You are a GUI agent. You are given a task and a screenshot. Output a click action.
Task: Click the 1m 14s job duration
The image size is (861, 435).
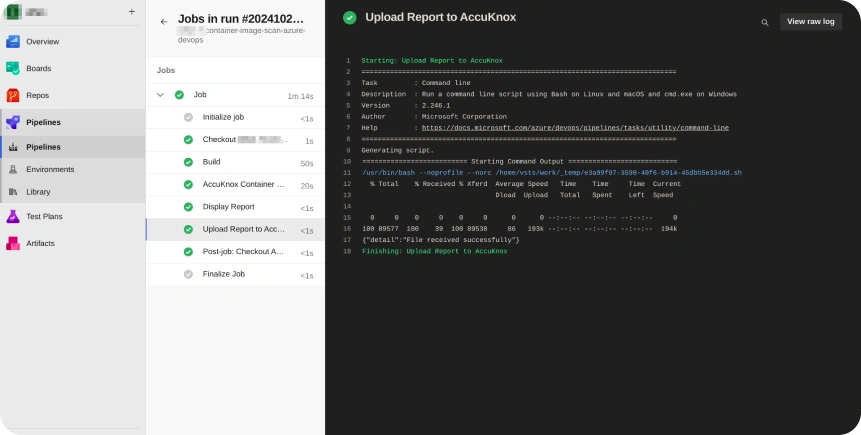(x=300, y=97)
